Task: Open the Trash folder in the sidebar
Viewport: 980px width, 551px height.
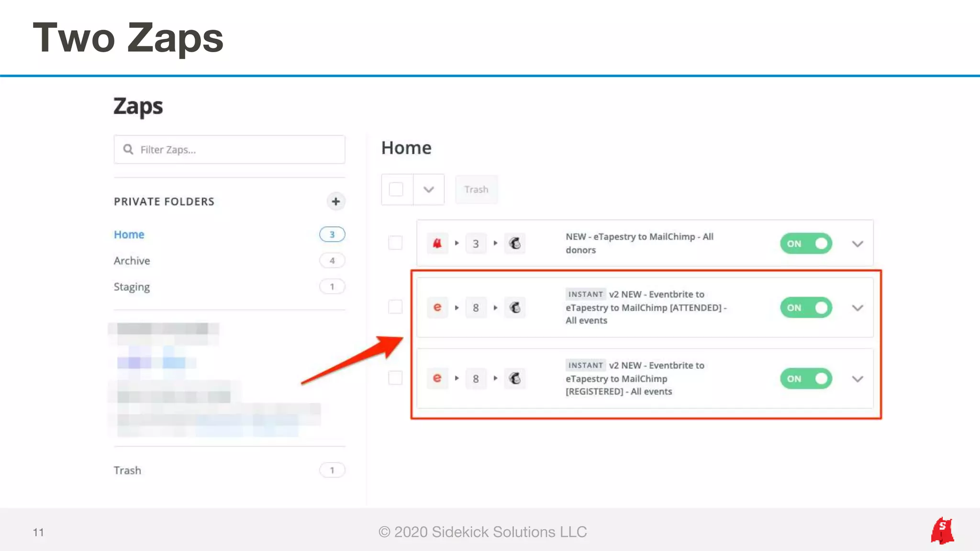Action: pos(127,470)
